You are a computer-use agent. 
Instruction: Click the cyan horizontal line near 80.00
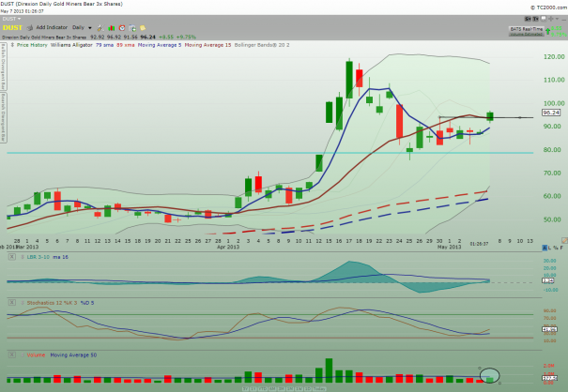269,153
